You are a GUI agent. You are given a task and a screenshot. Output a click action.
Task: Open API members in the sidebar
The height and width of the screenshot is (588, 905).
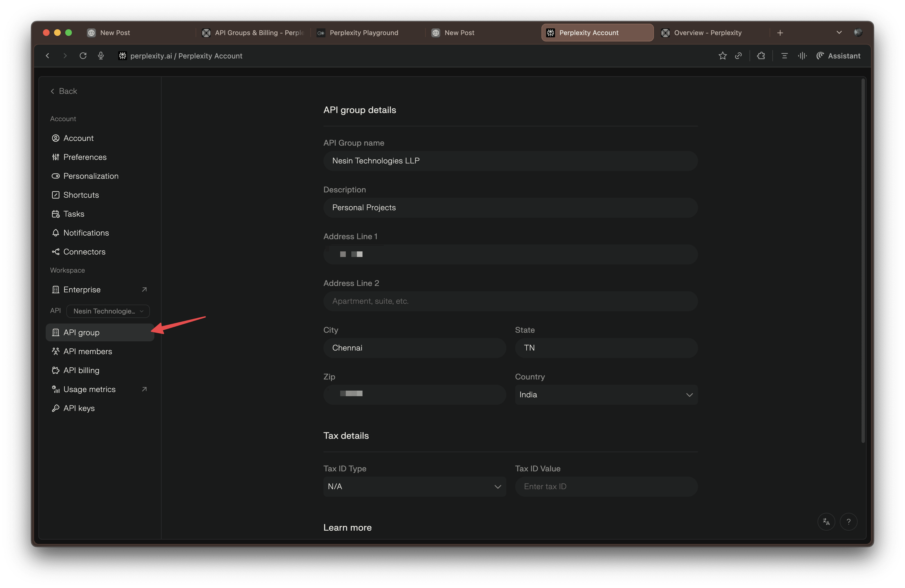tap(100, 352)
